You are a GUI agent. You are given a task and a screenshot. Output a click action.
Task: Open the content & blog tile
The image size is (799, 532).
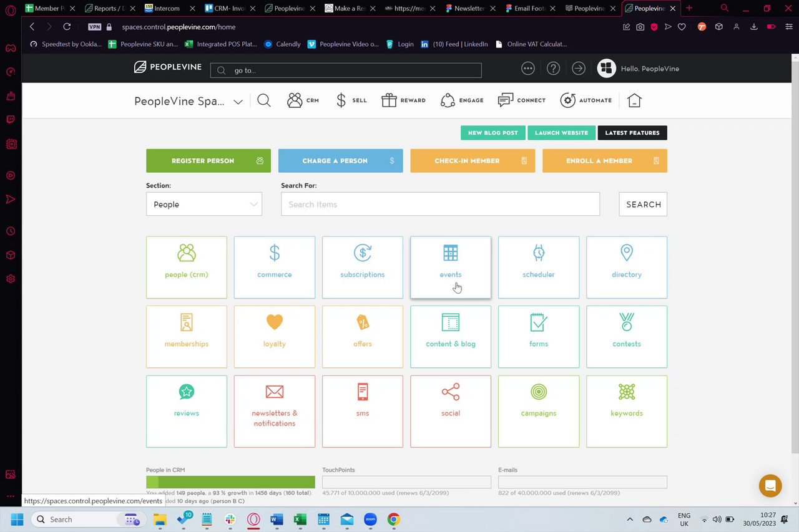451,337
